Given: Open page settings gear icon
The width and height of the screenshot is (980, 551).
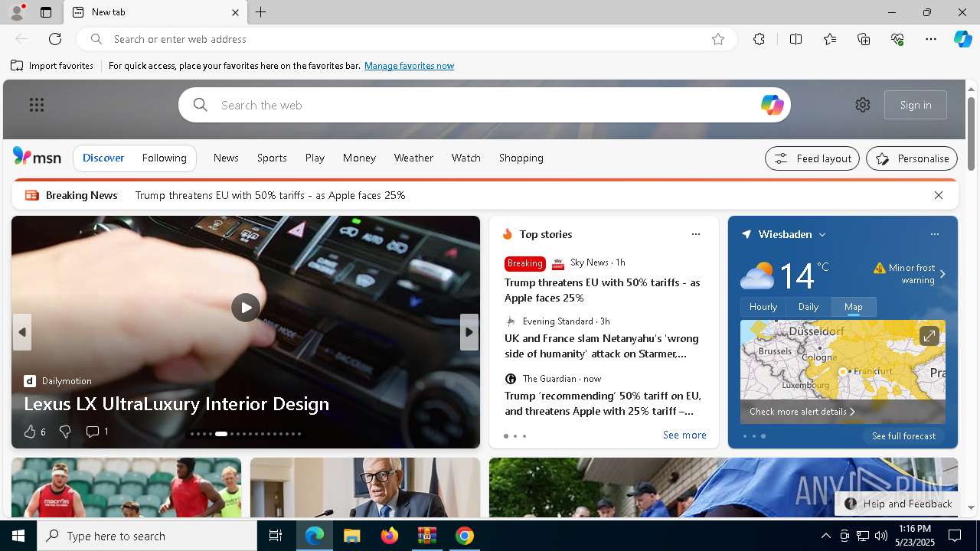Looking at the screenshot, I should (x=863, y=105).
